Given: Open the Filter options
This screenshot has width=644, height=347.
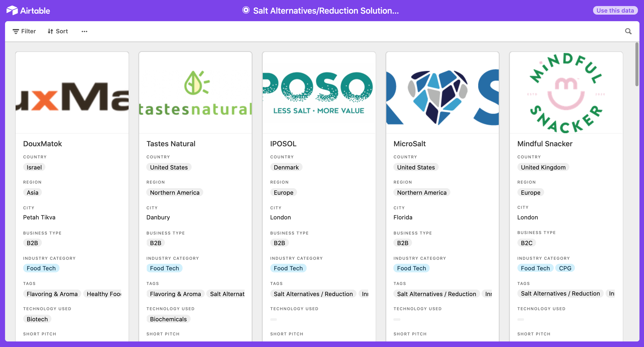Looking at the screenshot, I should point(24,31).
